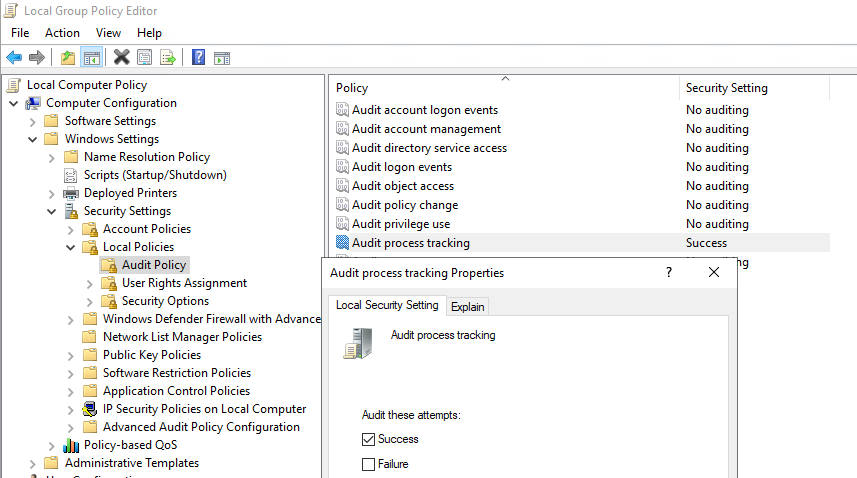Screen dimensions: 857x478
Task: Expand the Name Resolution Policy node
Action: pyautogui.click(x=51, y=157)
